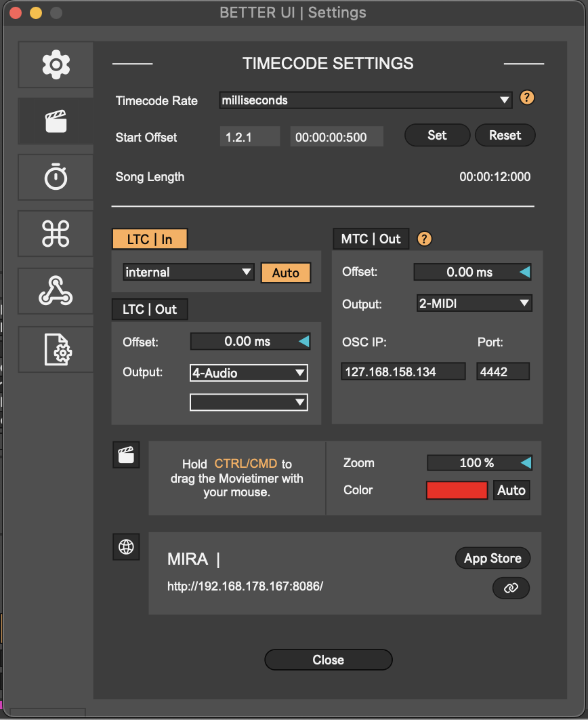Open the 4-Audio output dropdown
The height and width of the screenshot is (720, 588).
pyautogui.click(x=249, y=373)
